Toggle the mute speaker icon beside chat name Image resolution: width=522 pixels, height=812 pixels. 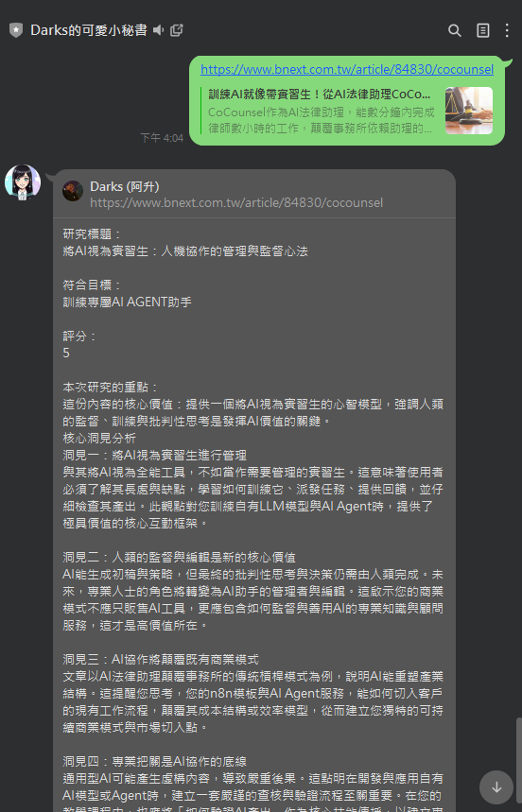point(159,30)
